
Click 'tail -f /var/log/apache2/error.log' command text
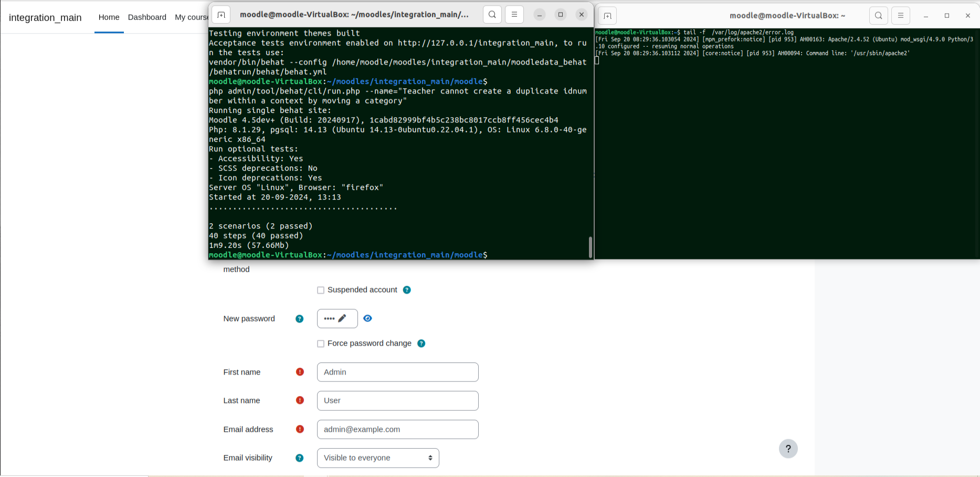click(x=739, y=33)
